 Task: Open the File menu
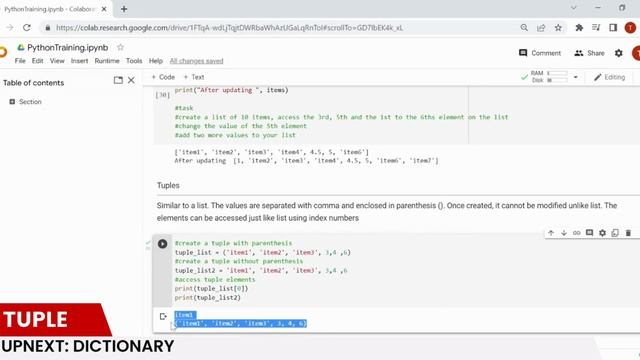(20, 61)
